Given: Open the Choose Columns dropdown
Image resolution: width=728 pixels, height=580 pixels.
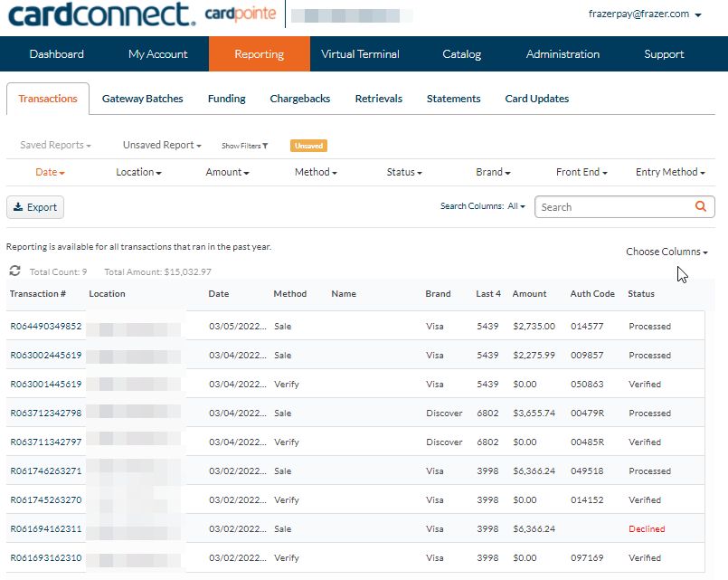Looking at the screenshot, I should point(667,252).
